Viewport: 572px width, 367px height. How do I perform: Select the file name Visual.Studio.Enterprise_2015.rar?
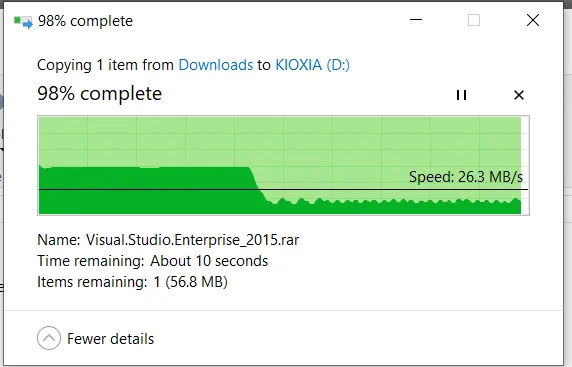(x=193, y=240)
